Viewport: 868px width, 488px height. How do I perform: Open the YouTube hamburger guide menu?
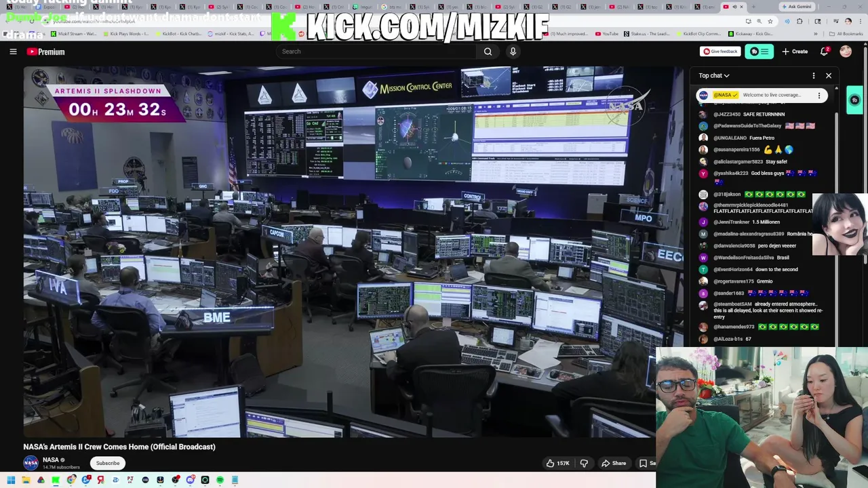13,52
